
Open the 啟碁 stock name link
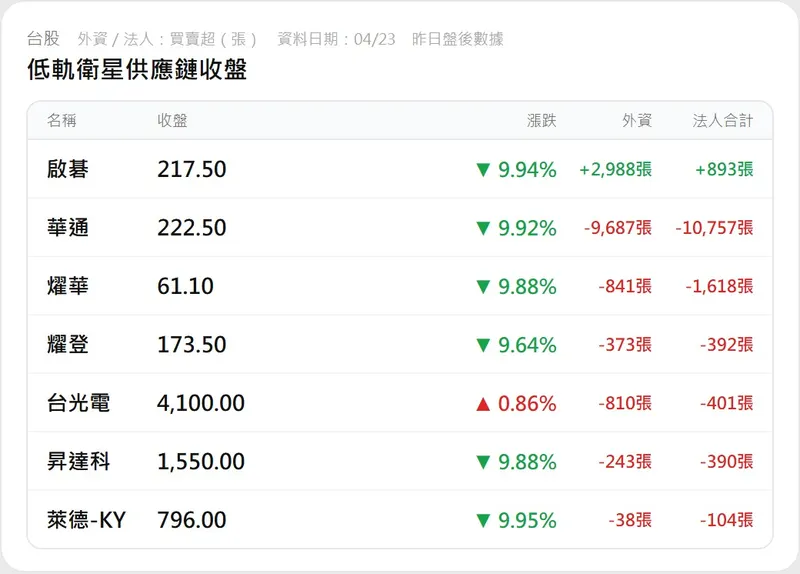pyautogui.click(x=68, y=170)
